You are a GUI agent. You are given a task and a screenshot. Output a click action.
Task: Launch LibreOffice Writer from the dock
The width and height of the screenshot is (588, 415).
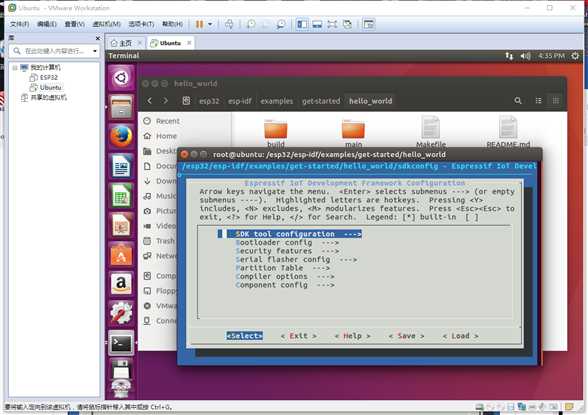(121, 166)
